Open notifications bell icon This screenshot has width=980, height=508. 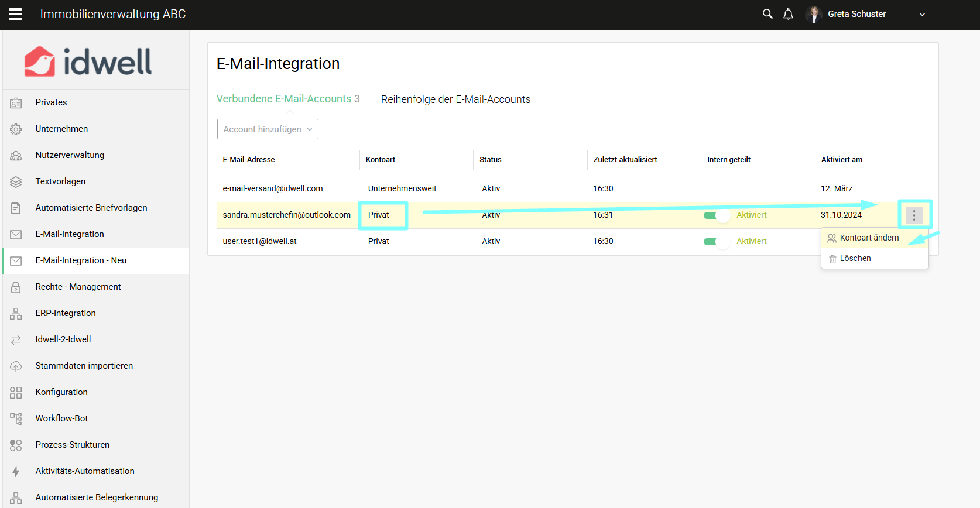(788, 14)
